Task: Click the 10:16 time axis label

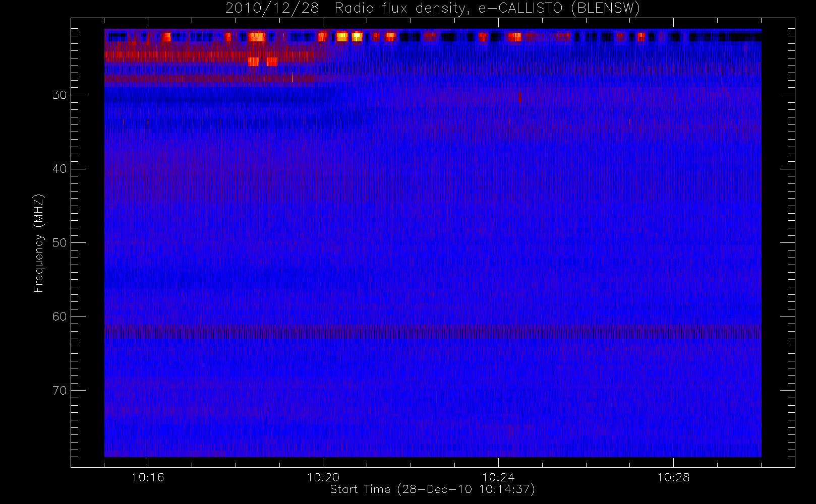Action: point(148,477)
